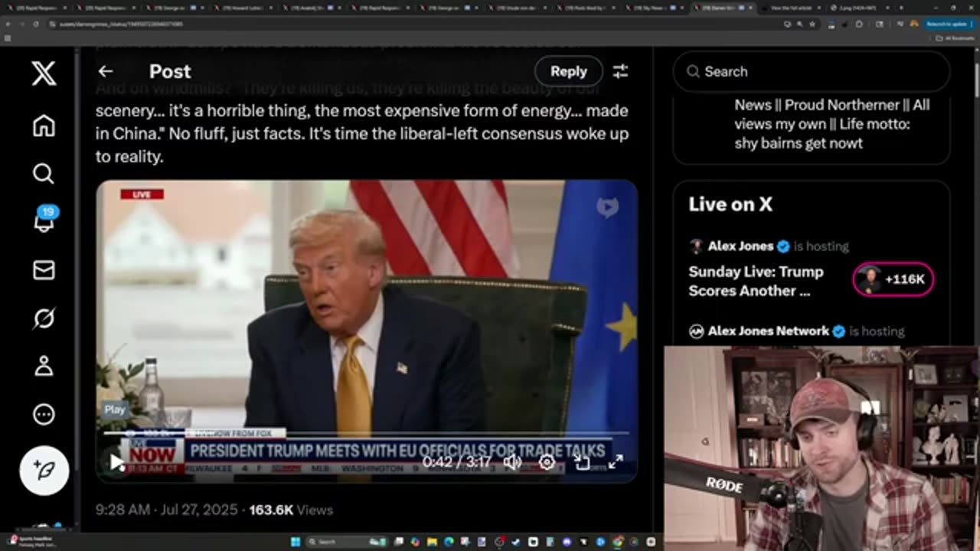Compose a new post button
This screenshot has width=980, height=551.
point(44,470)
